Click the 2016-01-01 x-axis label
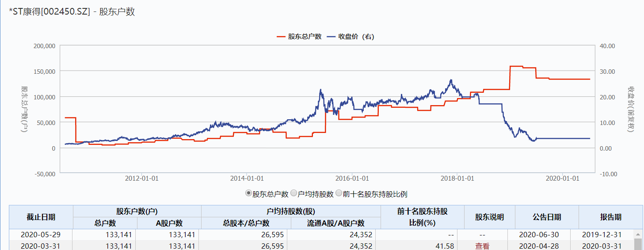 pos(352,178)
